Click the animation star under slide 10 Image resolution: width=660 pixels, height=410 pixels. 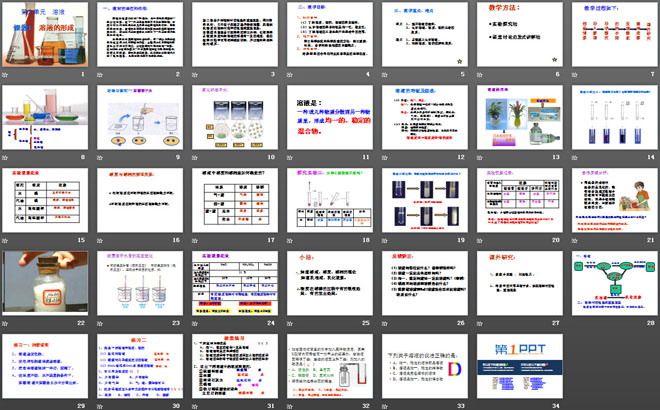coord(194,157)
